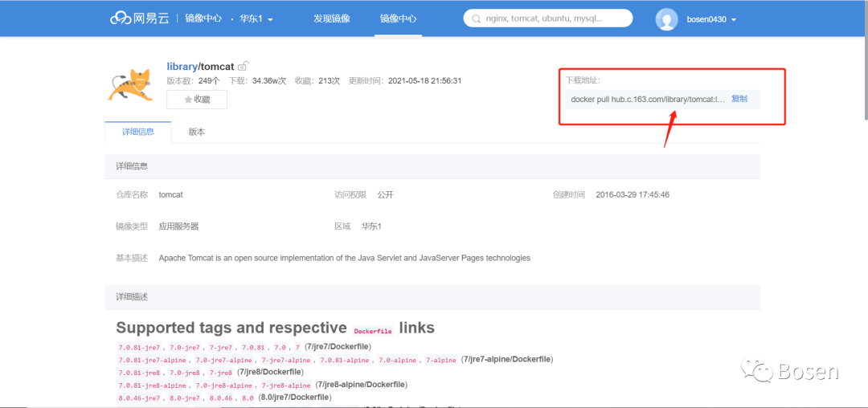Click the 区域 value 华东1
The height and width of the screenshot is (408, 868).
pos(371,226)
